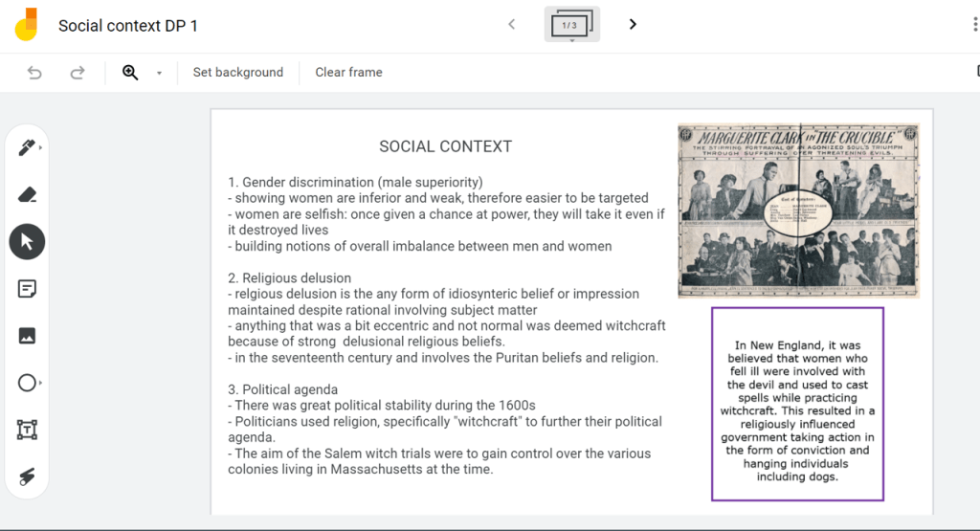This screenshot has height=531, width=980.
Task: Activate the Select arrow tool
Action: (27, 242)
